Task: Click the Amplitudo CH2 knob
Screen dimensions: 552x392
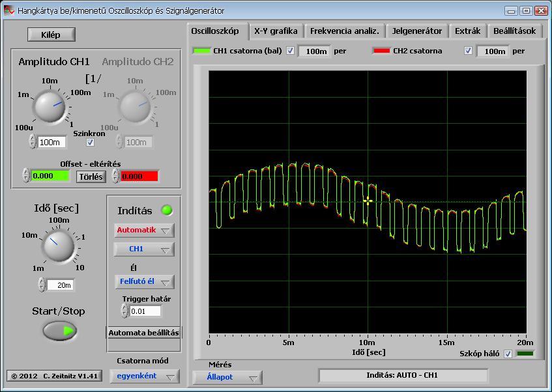Action: 135,106
